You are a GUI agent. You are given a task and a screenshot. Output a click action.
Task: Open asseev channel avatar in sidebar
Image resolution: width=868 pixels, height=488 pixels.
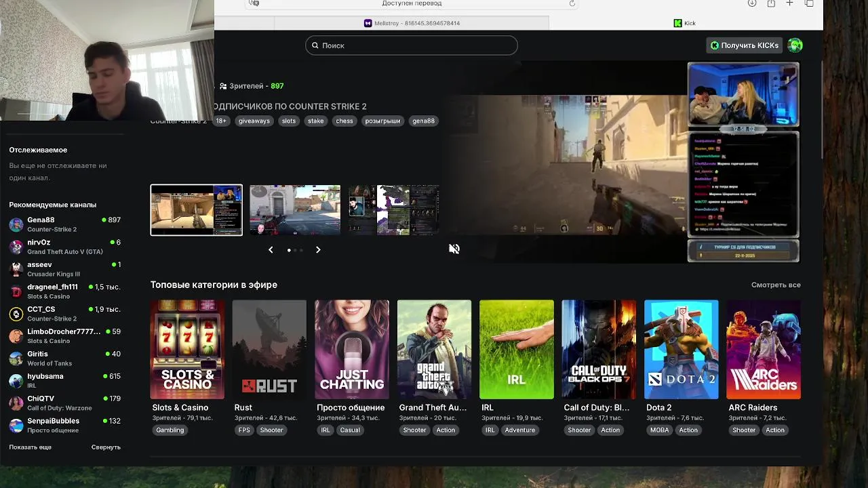(x=16, y=269)
